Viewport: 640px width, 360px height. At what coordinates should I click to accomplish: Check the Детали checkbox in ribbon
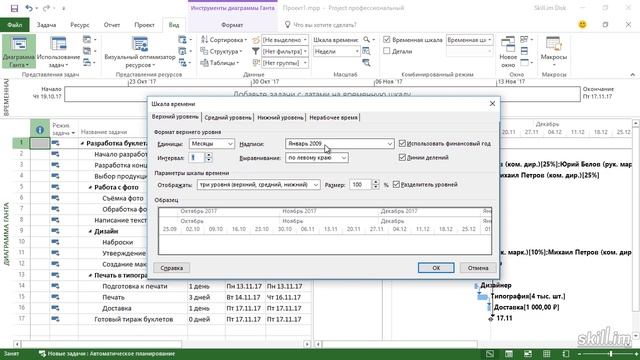[387, 51]
